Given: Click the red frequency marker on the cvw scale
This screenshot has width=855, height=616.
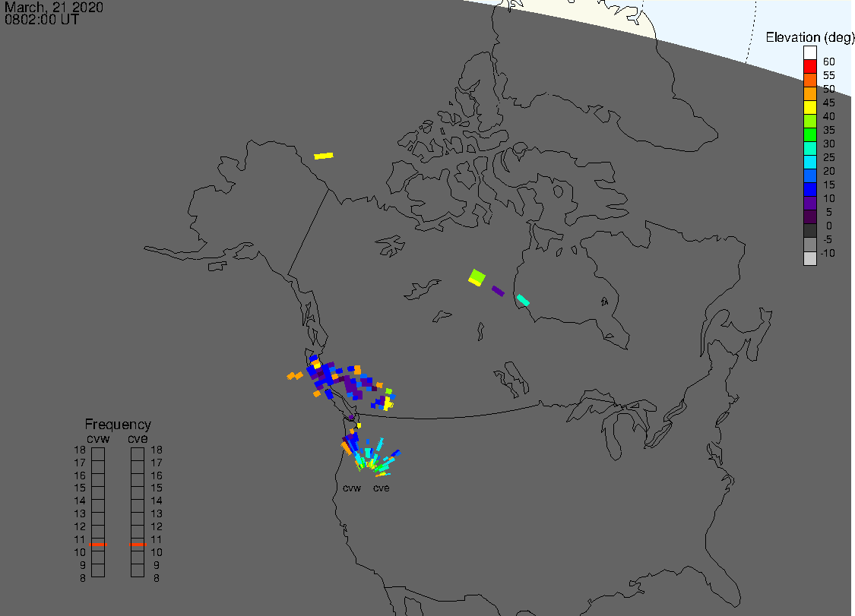Looking at the screenshot, I should pyautogui.click(x=98, y=545).
